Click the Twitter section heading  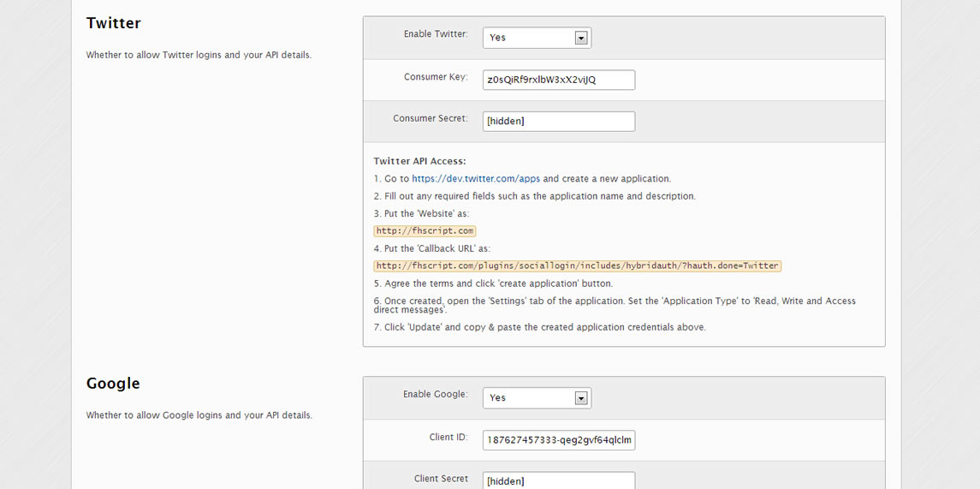point(114,23)
